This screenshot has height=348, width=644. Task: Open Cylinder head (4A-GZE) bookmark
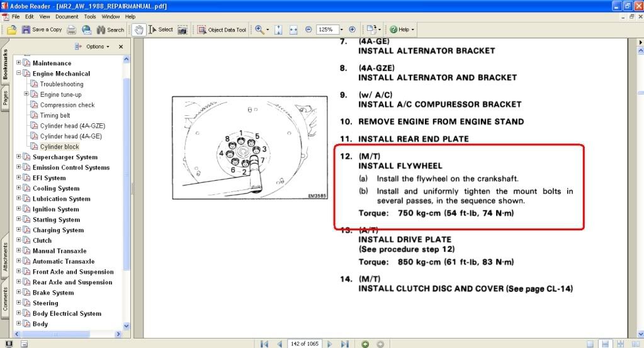click(72, 126)
